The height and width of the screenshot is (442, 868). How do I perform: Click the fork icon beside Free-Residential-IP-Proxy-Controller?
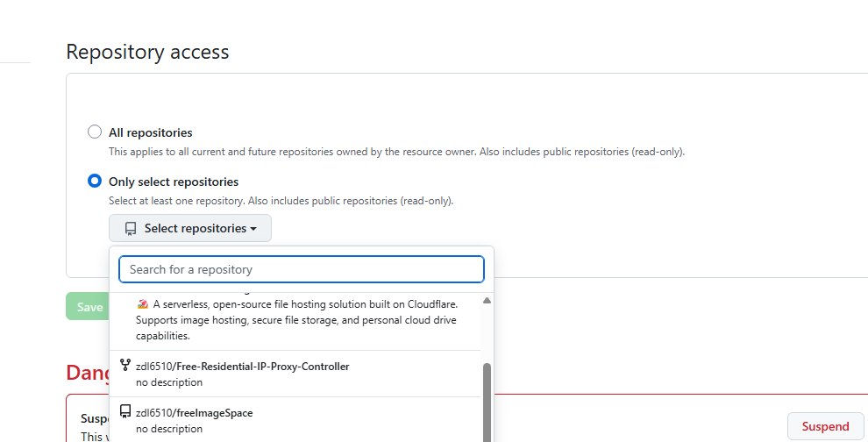(x=125, y=365)
